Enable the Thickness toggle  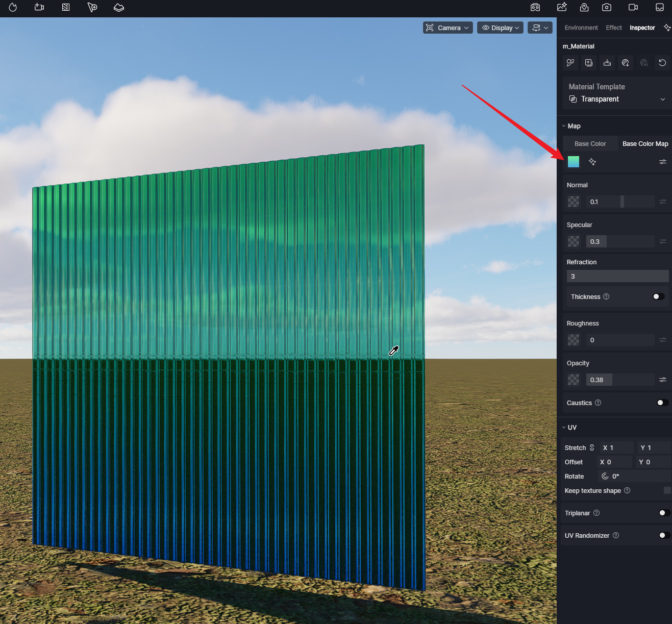(x=658, y=296)
